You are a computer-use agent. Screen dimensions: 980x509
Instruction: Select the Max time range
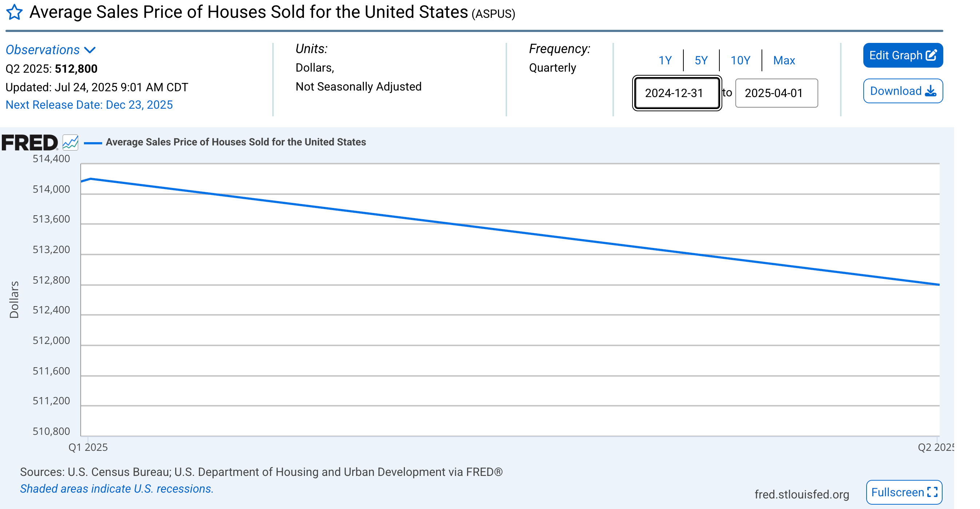point(784,60)
